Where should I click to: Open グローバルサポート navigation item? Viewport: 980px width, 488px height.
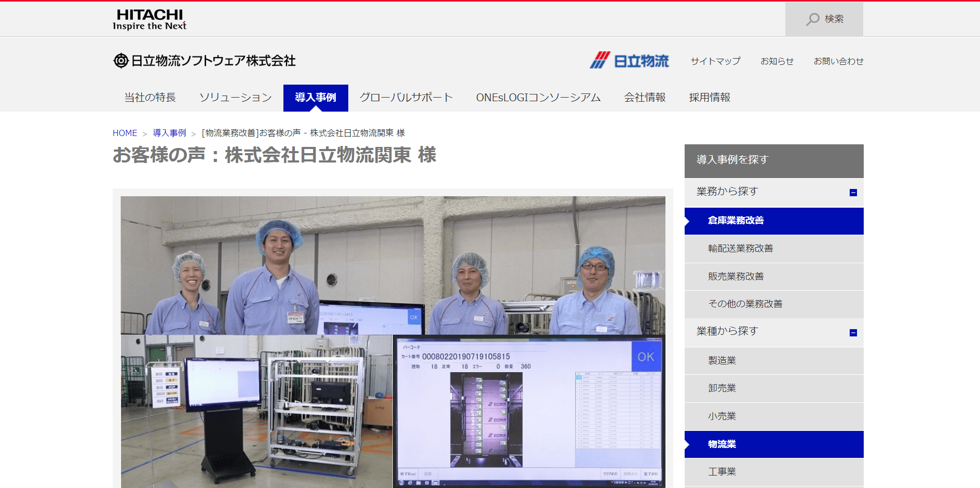[406, 98]
